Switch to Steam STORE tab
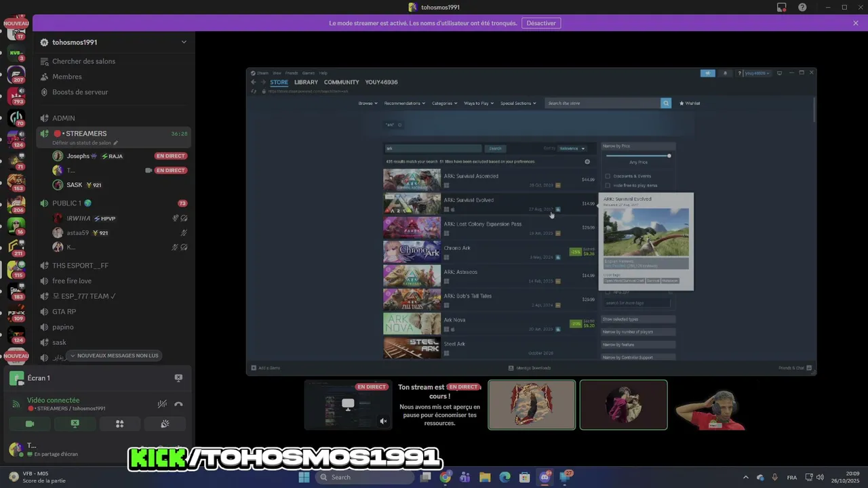 (x=279, y=82)
